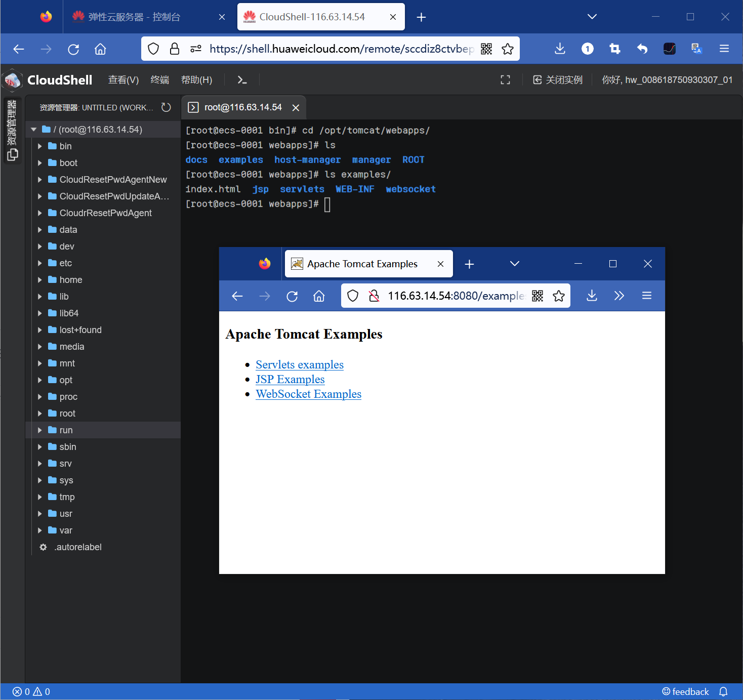Show insecure connection info for 116.63.14.54

click(374, 296)
